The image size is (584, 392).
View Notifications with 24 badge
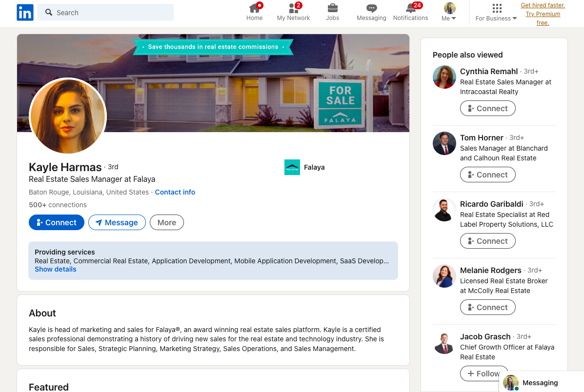point(410,12)
